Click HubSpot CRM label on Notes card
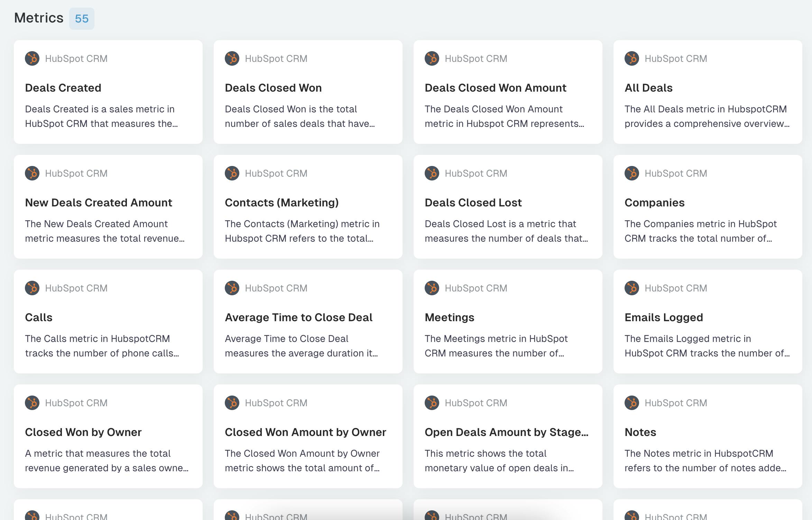812x520 pixels. click(x=676, y=403)
